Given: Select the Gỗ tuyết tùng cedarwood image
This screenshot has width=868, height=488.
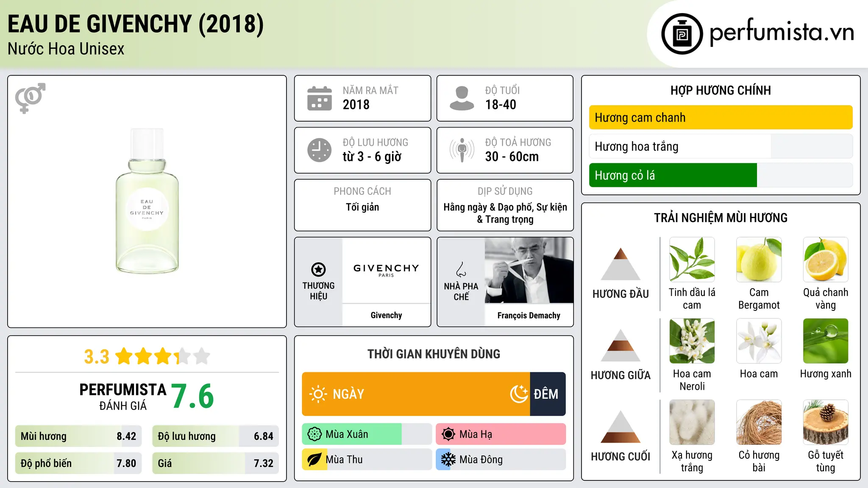Looking at the screenshot, I should coord(826,422).
